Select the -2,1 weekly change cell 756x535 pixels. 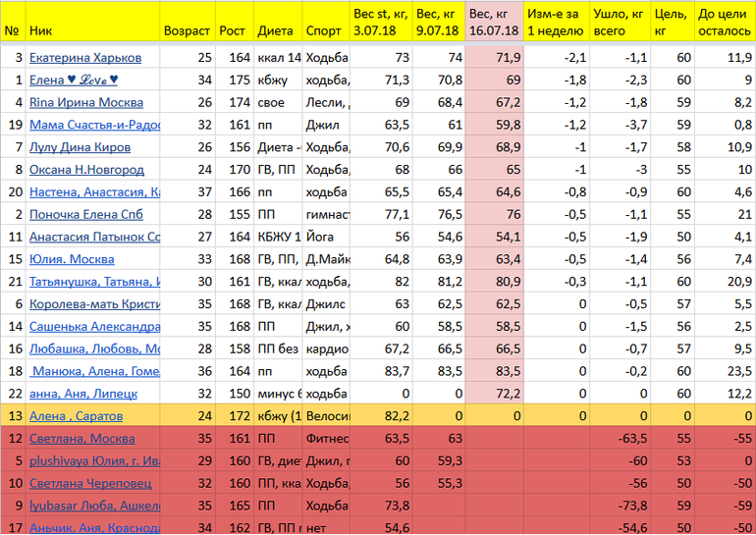point(557,58)
